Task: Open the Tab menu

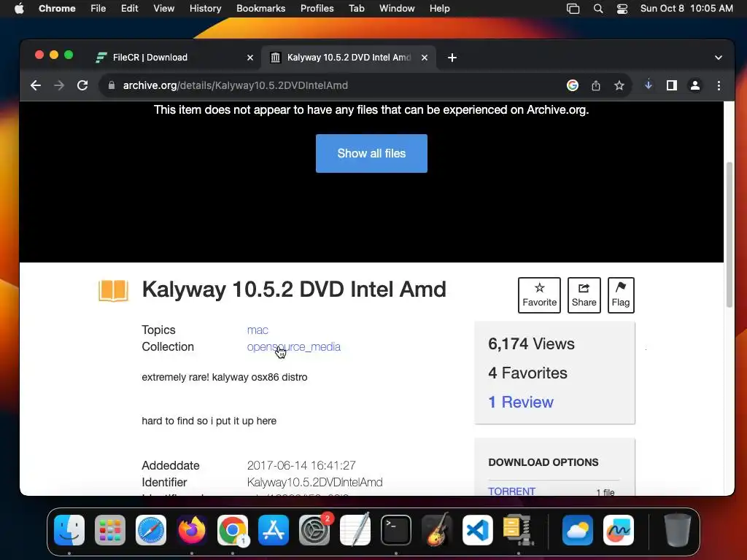Action: [x=356, y=9]
